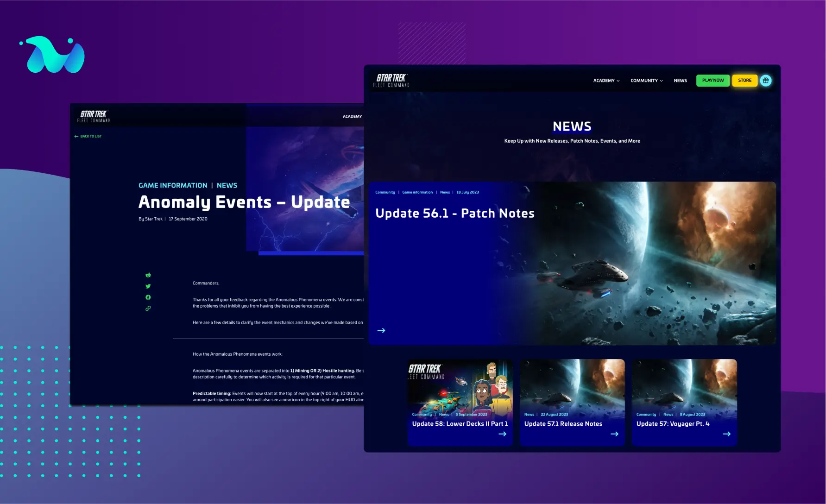Image resolution: width=826 pixels, height=504 pixels.
Task: Click the arrow on Update 57.1 Release Notes card
Action: click(615, 434)
